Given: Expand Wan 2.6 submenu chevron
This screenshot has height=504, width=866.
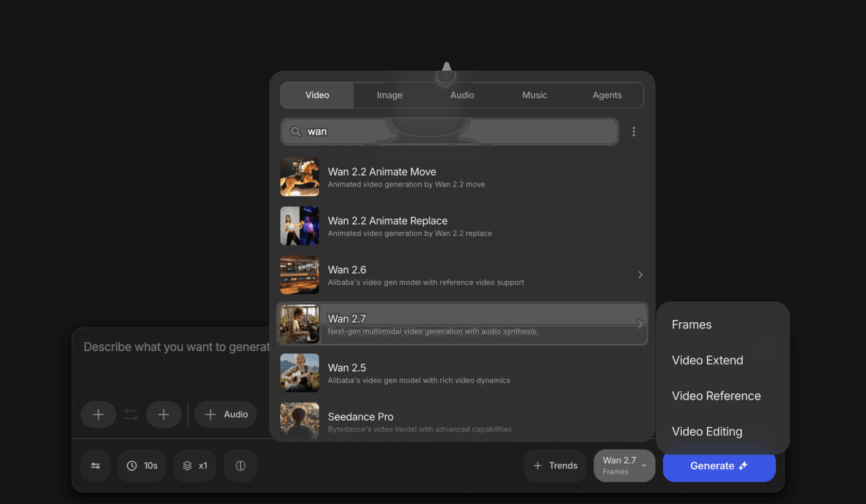Looking at the screenshot, I should [640, 275].
